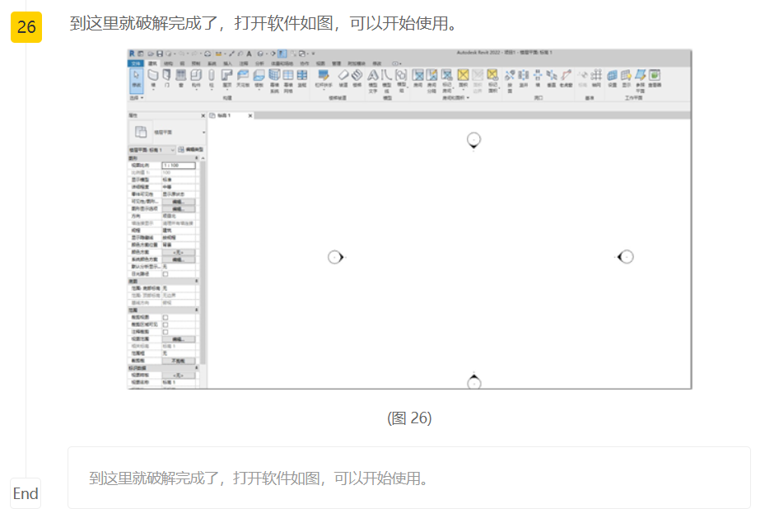765x532 pixels.
Task: Expand the Select panel dropdown under Modify
Action: tap(136, 98)
